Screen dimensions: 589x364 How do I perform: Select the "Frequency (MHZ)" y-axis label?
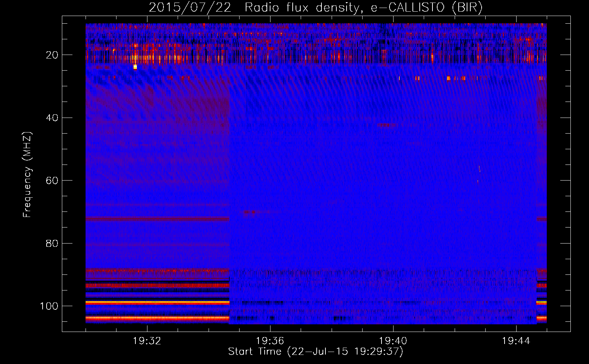tap(27, 175)
